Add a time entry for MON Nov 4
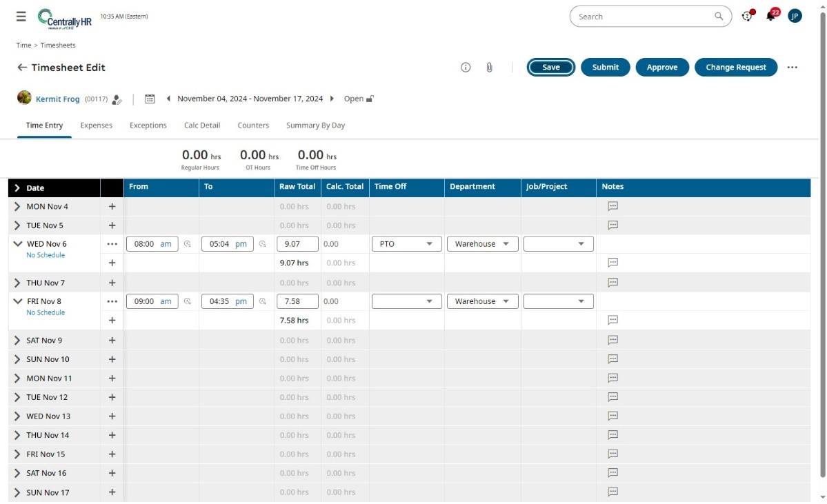Image resolution: width=827 pixels, height=504 pixels. (x=112, y=207)
